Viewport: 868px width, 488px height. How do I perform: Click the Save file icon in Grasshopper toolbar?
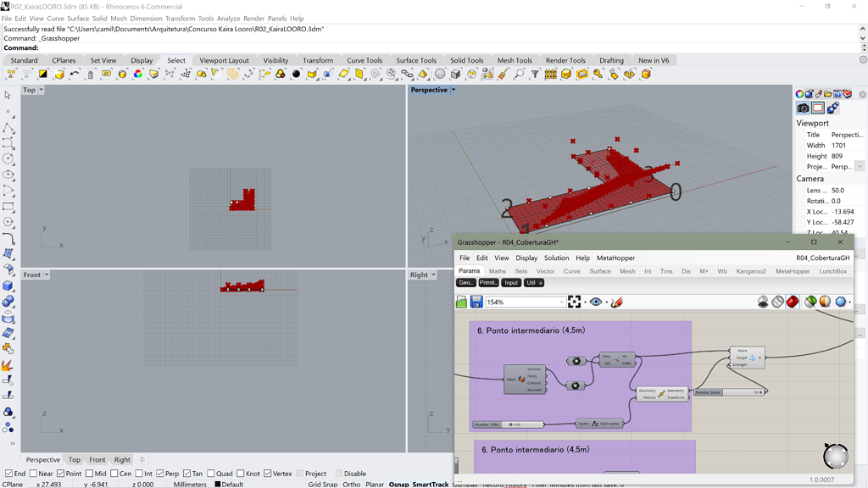tap(476, 302)
